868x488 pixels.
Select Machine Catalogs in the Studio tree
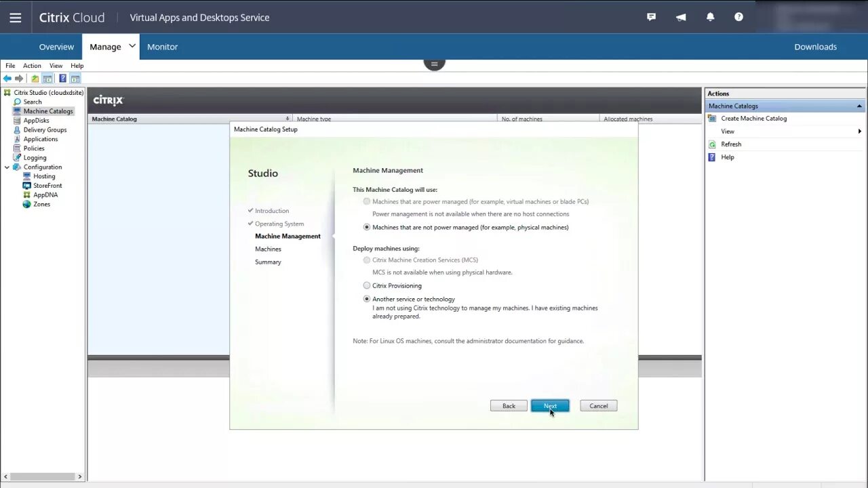coord(48,110)
